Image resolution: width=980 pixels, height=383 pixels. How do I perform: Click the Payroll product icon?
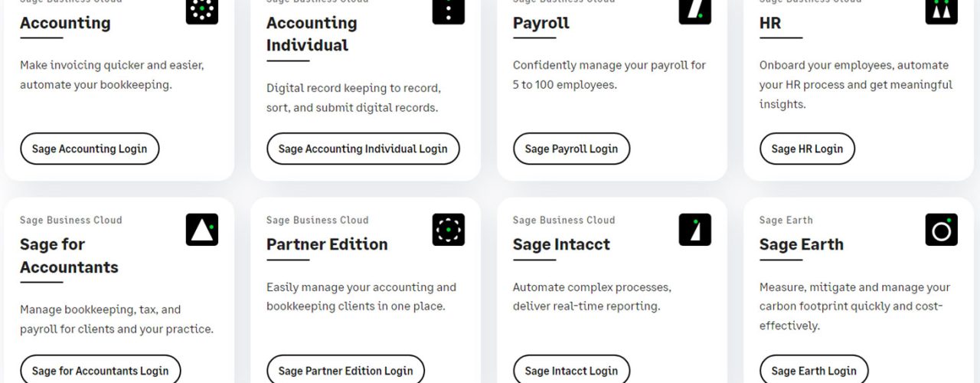pos(695,11)
